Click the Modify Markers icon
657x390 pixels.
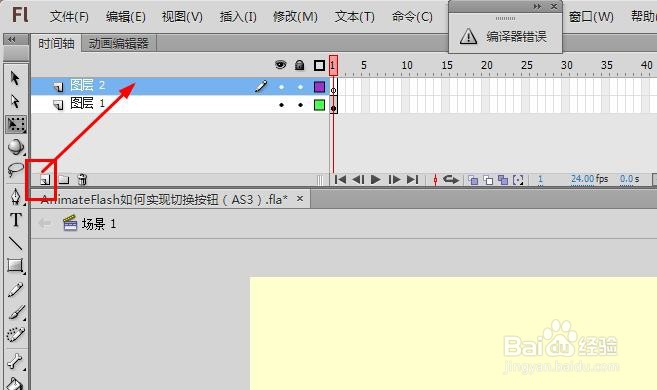(x=518, y=180)
